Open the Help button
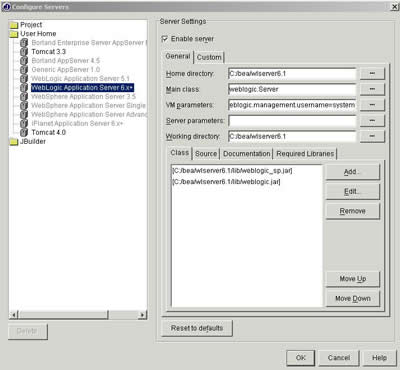Image resolution: width=400 pixels, height=370 pixels. click(x=380, y=358)
